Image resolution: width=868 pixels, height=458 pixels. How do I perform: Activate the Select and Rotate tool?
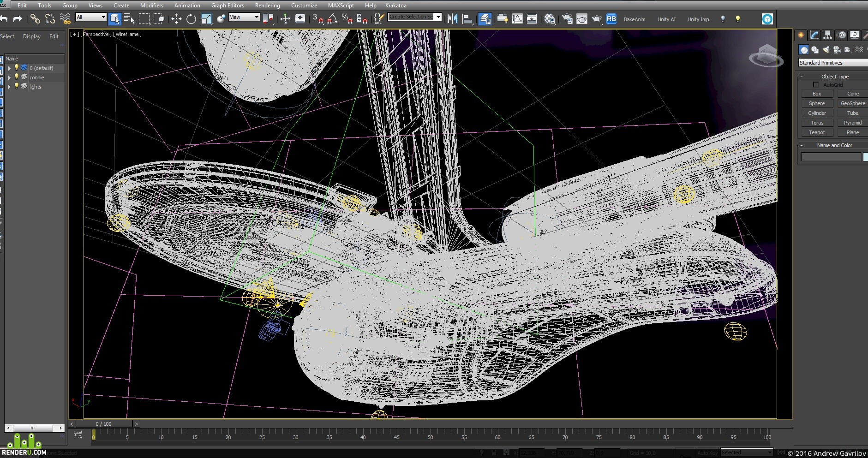(191, 19)
